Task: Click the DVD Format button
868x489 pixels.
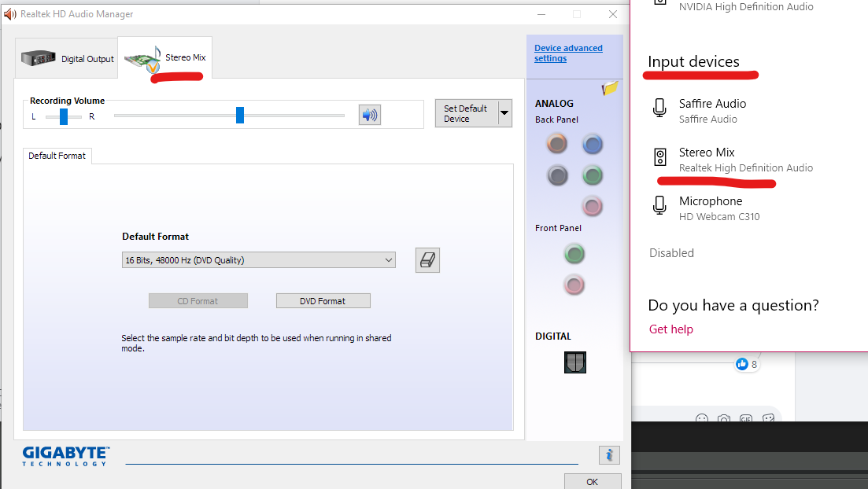Action: [x=323, y=301]
